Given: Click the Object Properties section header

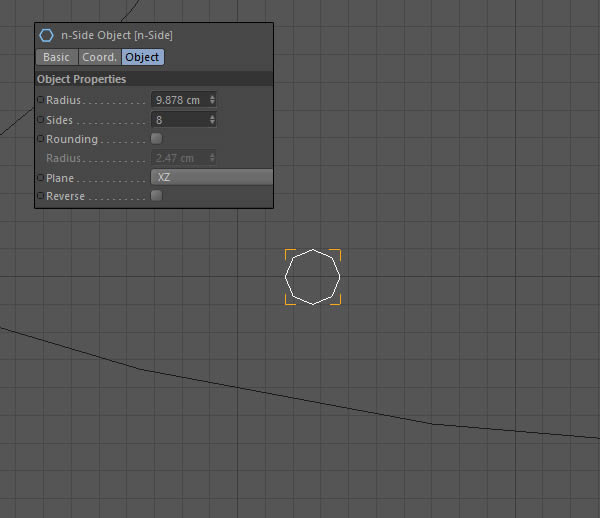Looking at the screenshot, I should pyautogui.click(x=154, y=79).
